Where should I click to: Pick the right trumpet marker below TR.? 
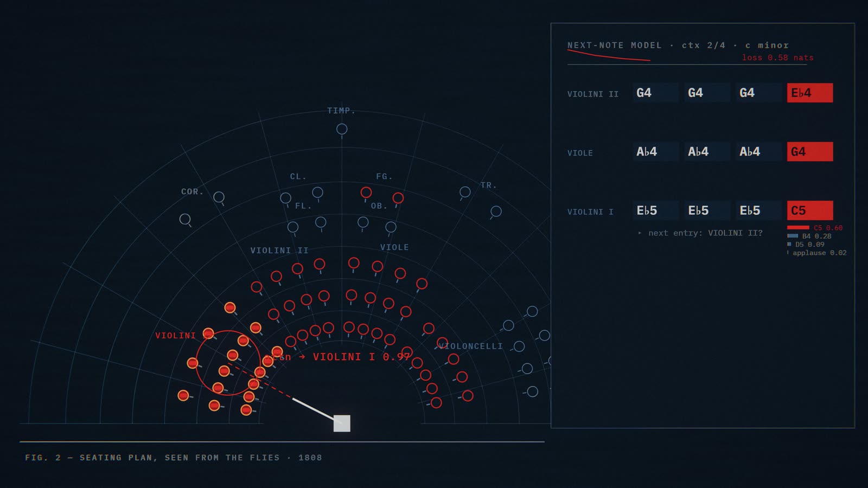coord(496,211)
